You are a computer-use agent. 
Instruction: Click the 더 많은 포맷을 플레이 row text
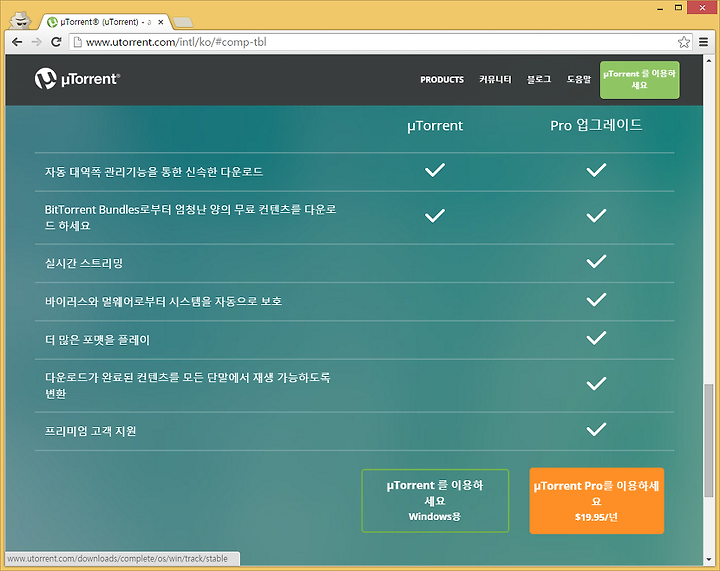pyautogui.click(x=97, y=340)
